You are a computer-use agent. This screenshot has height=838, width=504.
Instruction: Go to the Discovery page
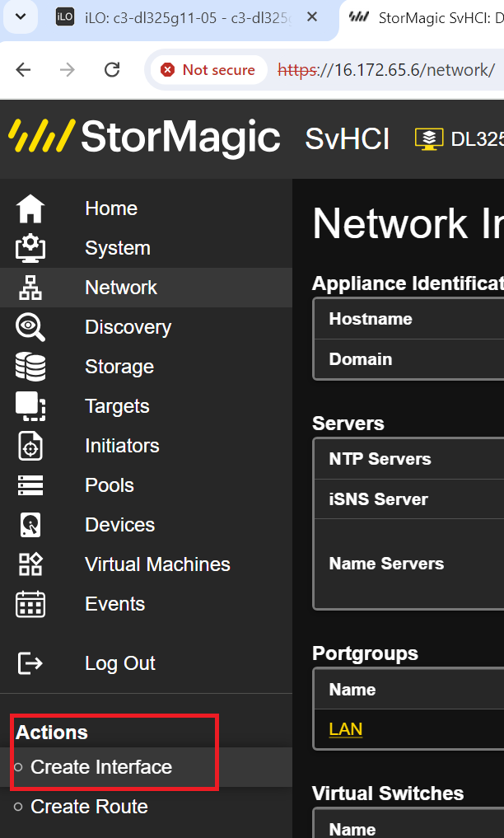click(x=128, y=327)
